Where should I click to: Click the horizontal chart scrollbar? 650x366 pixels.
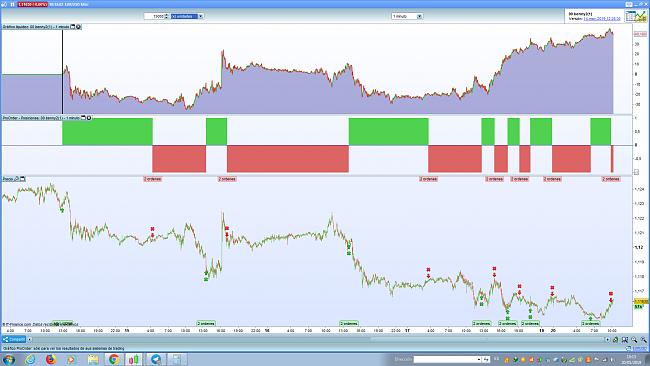click(x=319, y=339)
